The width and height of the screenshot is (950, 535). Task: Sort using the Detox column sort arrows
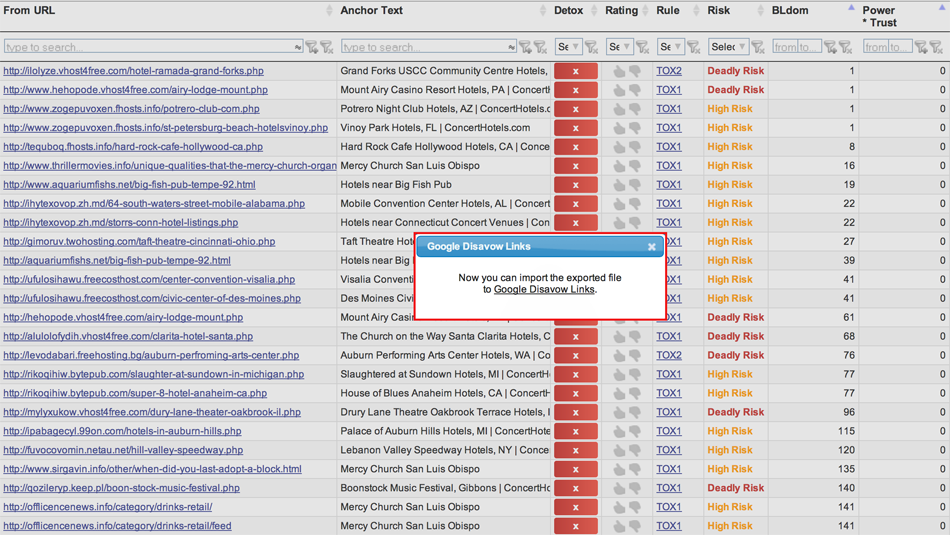594,10
